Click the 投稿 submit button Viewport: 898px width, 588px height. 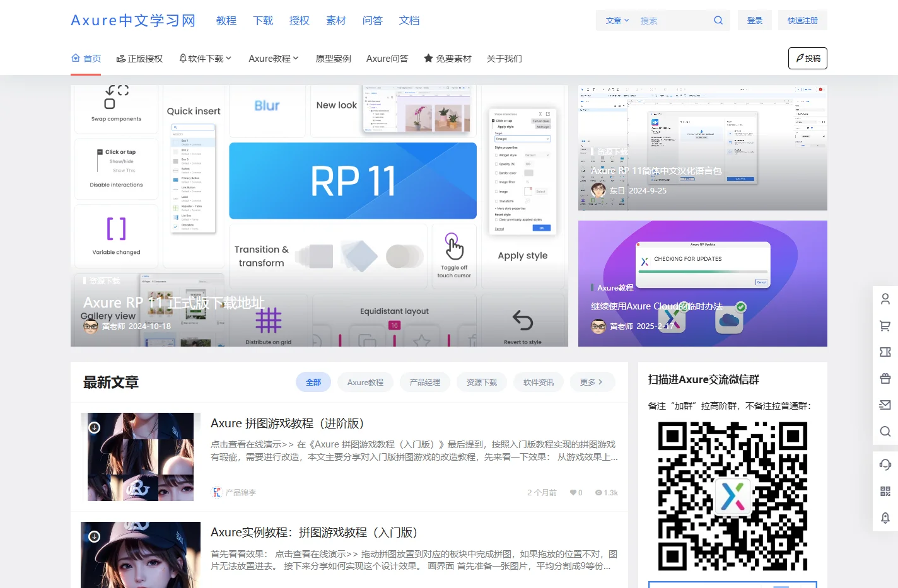pyautogui.click(x=808, y=58)
